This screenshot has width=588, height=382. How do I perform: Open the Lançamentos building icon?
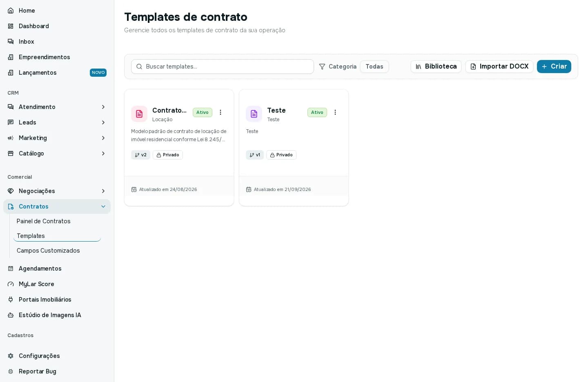coord(11,73)
